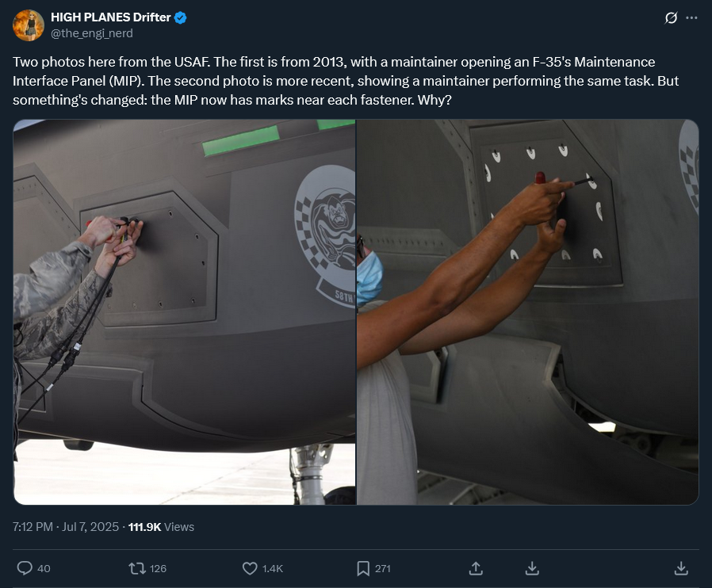This screenshot has height=588, width=712.
Task: Click the blue verified checkmark badge
Action: tap(180, 17)
